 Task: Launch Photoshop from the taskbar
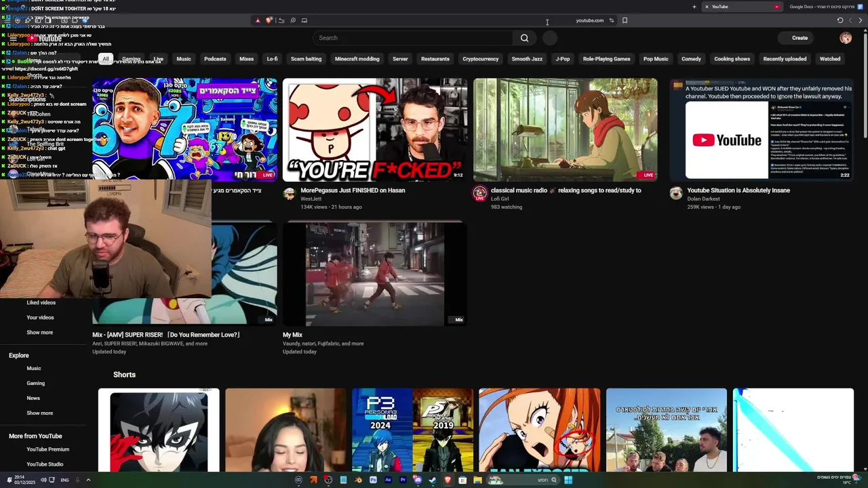pos(373,480)
